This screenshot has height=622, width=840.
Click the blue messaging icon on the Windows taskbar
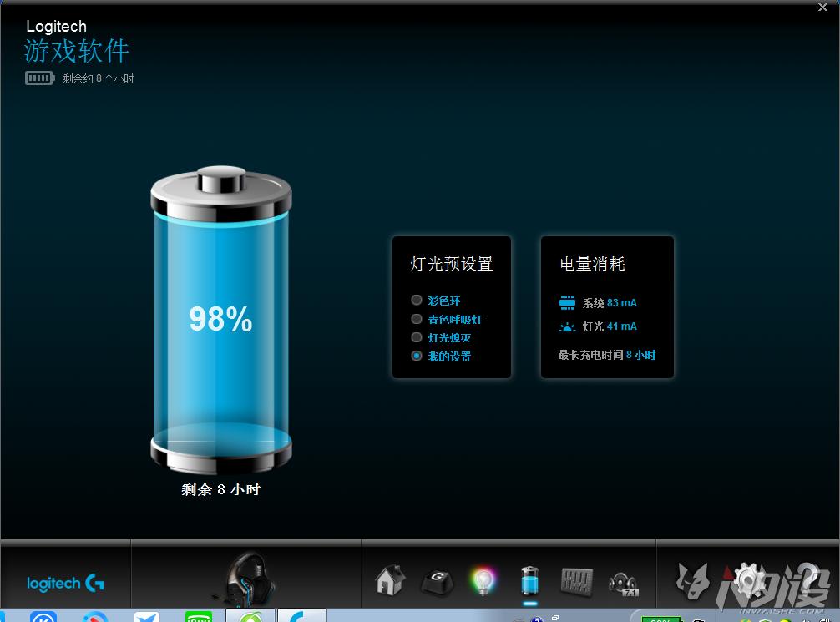tap(147, 619)
